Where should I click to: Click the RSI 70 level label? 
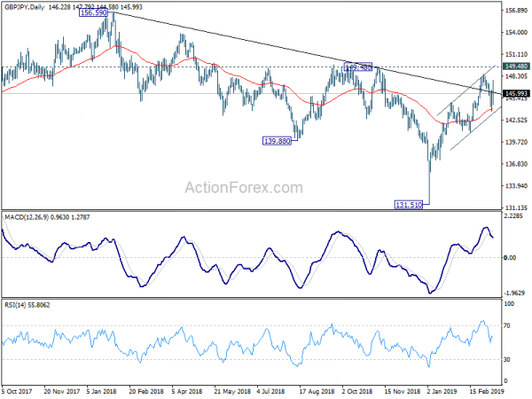click(x=507, y=325)
